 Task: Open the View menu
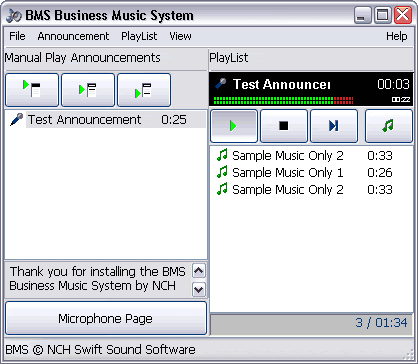click(x=180, y=36)
